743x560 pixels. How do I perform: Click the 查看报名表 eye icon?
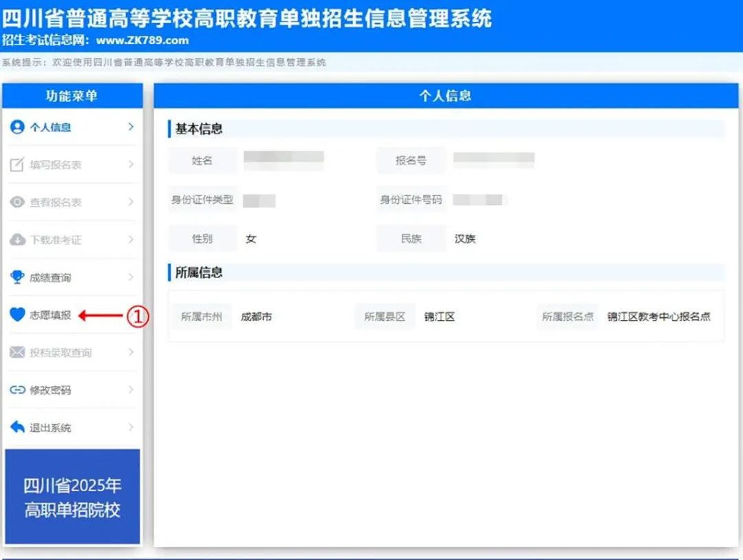(19, 202)
